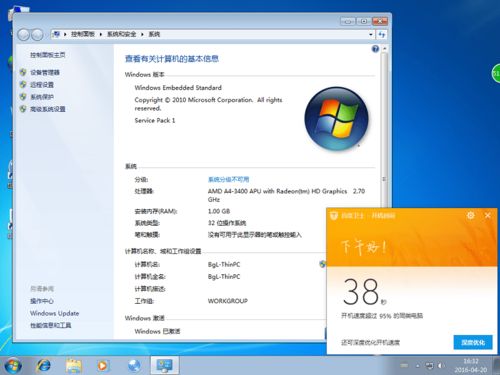The image size is (500, 375).
Task: Click the volume speaker tray icon
Action: (x=441, y=366)
